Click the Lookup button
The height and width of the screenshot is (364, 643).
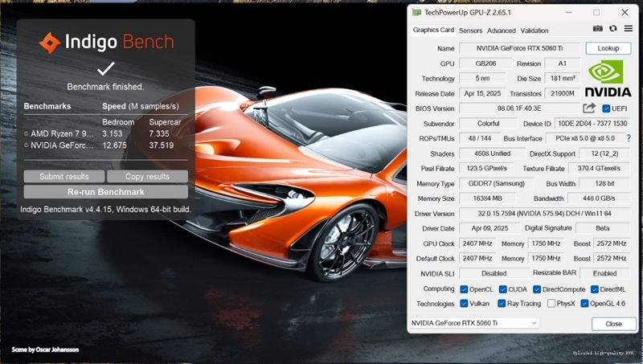tap(608, 48)
